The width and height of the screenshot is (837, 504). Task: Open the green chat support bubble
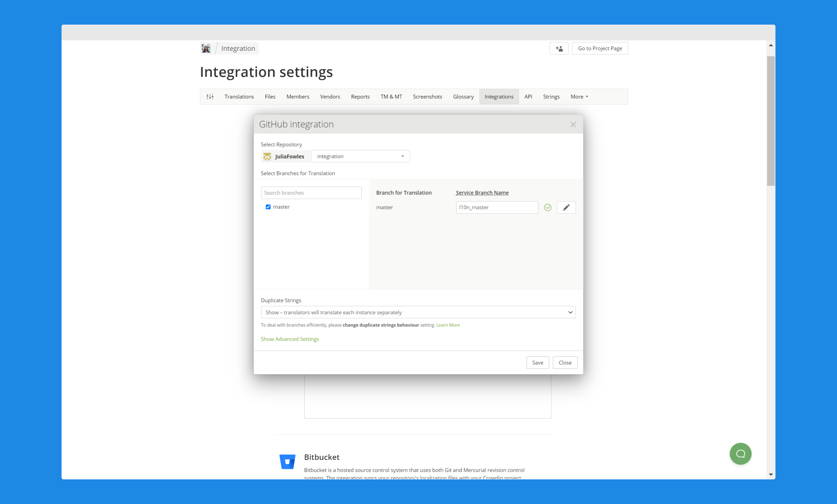[x=740, y=454]
